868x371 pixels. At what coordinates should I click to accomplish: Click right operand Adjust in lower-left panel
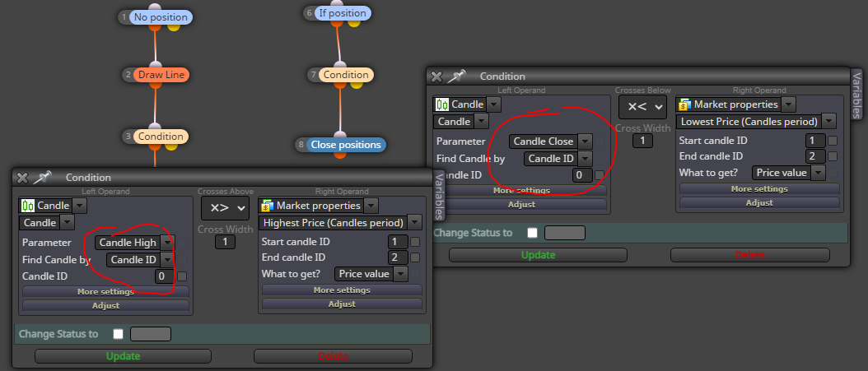pyautogui.click(x=342, y=304)
